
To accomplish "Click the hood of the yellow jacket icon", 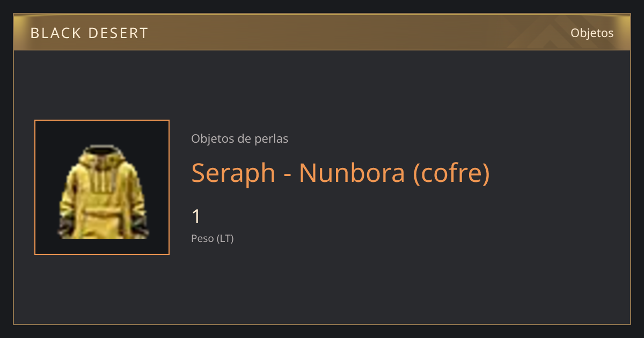I will click(102, 156).
